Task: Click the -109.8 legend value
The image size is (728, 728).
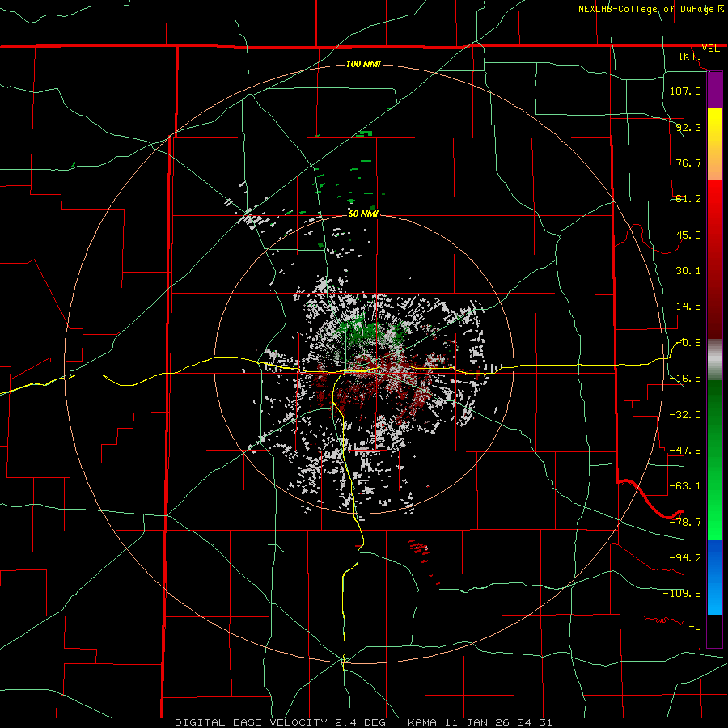Action: click(x=682, y=594)
